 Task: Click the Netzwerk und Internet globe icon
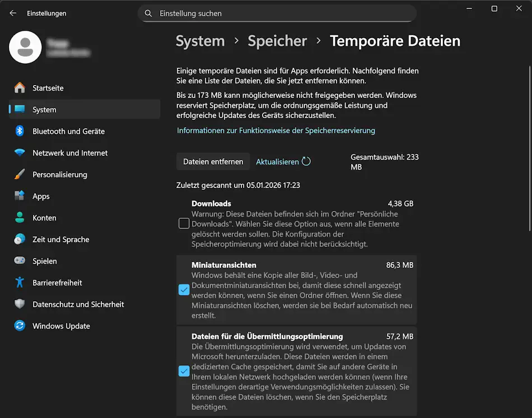click(x=19, y=153)
